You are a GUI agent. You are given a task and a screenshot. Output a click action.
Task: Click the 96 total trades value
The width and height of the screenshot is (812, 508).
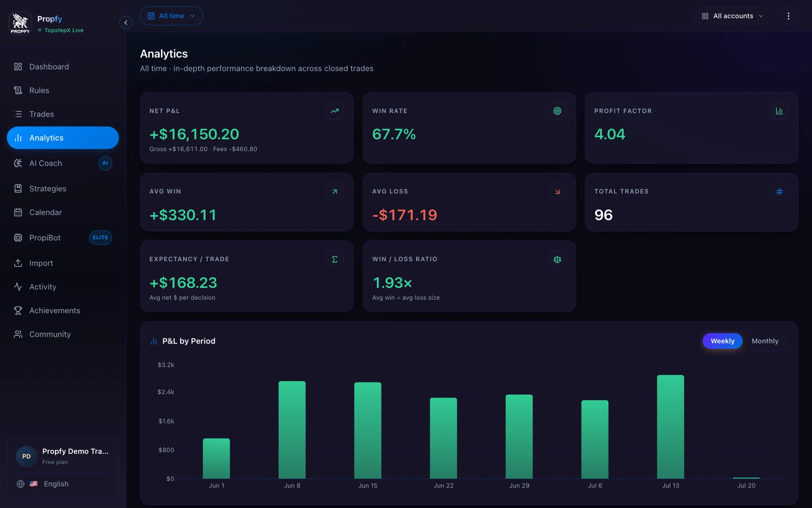point(604,215)
